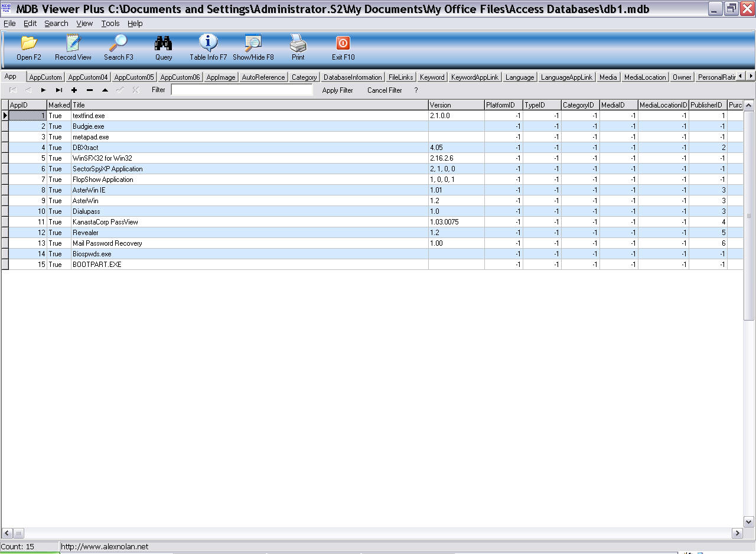
Task: Open the Search menu
Action: coord(56,23)
